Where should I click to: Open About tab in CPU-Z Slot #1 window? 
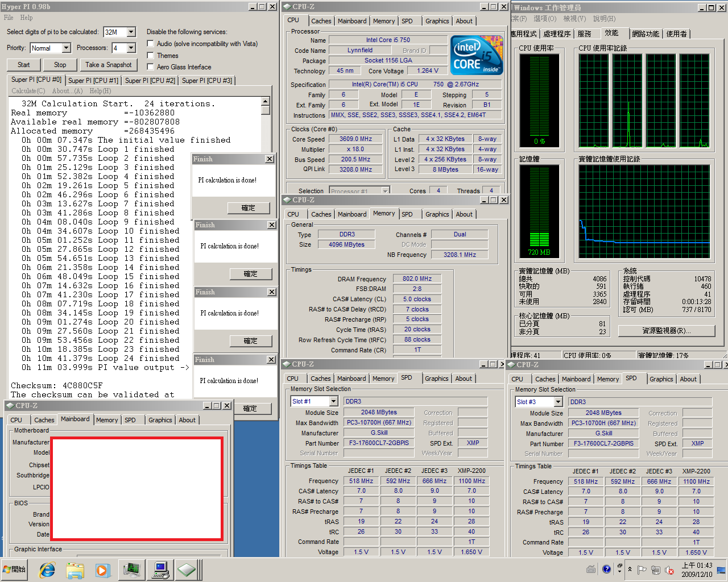click(464, 379)
